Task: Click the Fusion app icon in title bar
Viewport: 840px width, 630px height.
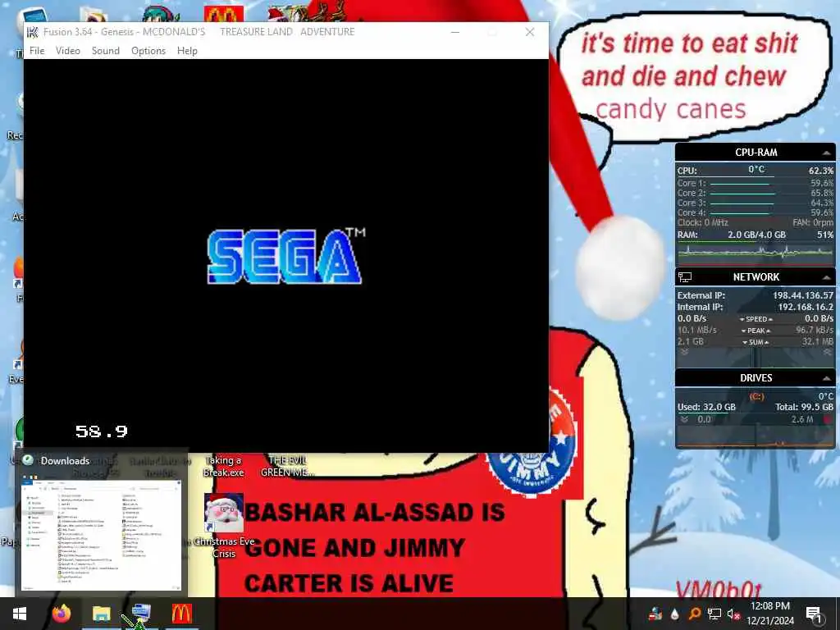Action: coord(33,32)
